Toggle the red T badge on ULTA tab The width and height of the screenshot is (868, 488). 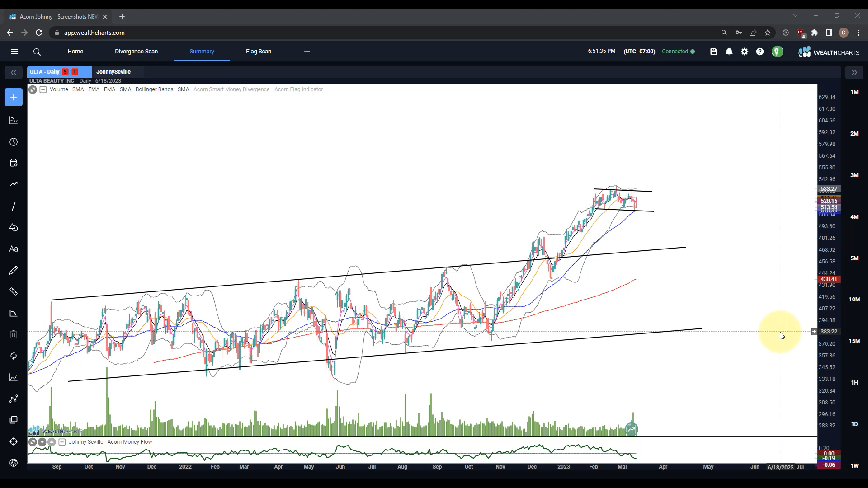pos(75,72)
